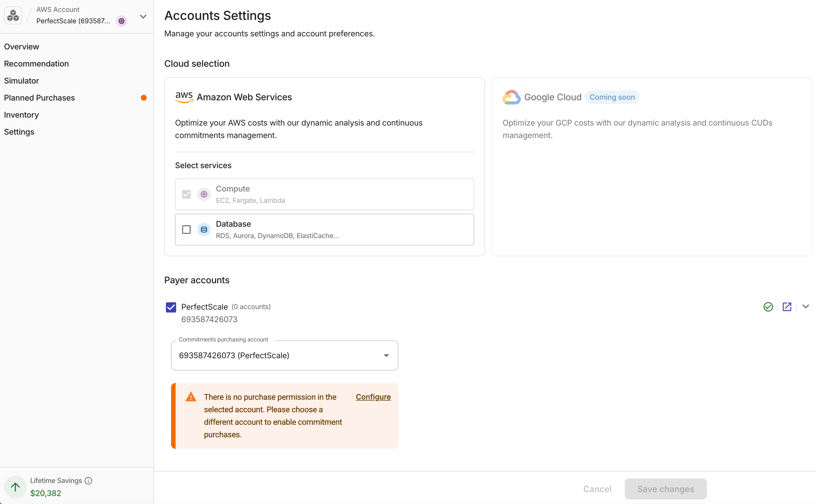Open the Simulator section
The height and width of the screenshot is (504, 816).
pos(22,81)
